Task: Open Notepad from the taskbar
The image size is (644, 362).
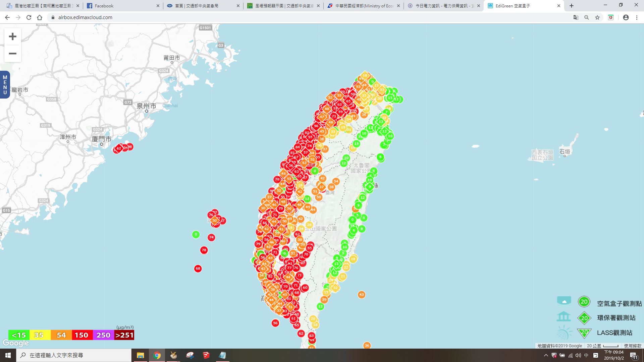Action: [223, 355]
